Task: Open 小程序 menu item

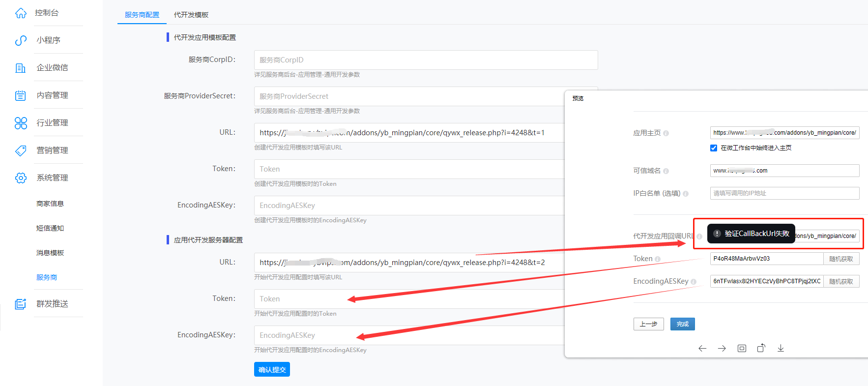Action: point(48,40)
